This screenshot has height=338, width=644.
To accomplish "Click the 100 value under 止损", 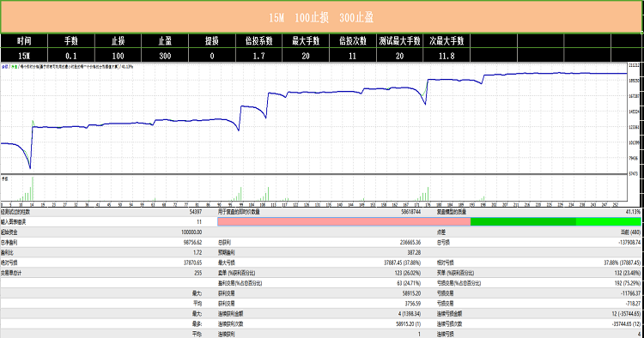I will coord(118,56).
